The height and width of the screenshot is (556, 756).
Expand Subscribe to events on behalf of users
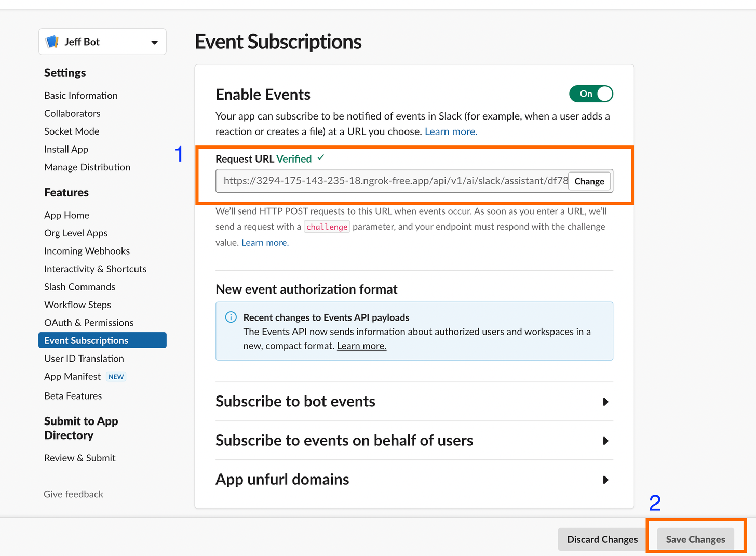414,440
